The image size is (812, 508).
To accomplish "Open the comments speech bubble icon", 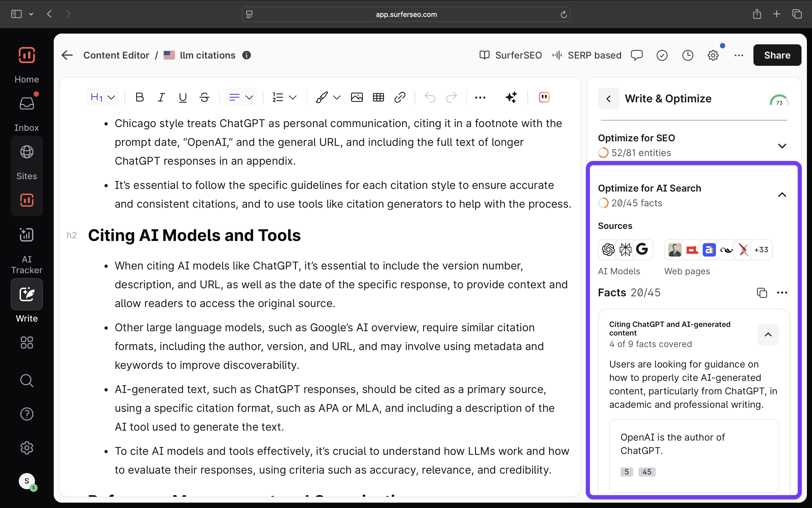I will [637, 55].
